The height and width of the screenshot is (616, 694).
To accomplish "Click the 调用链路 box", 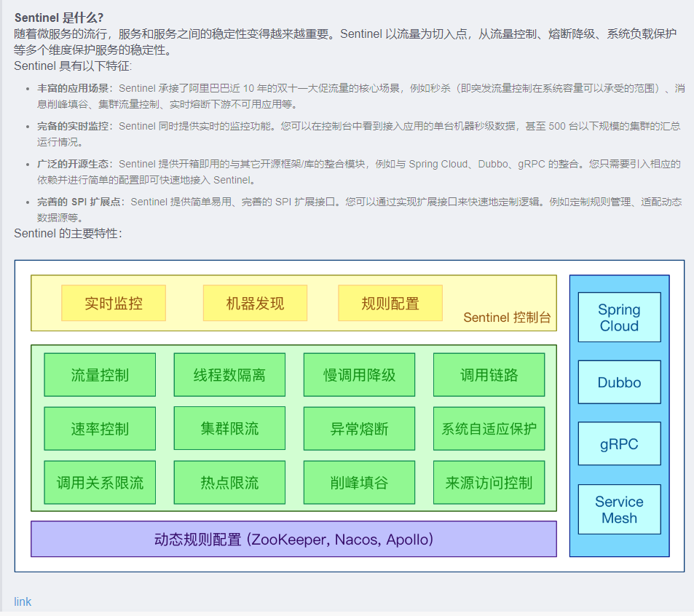I will point(489,375).
